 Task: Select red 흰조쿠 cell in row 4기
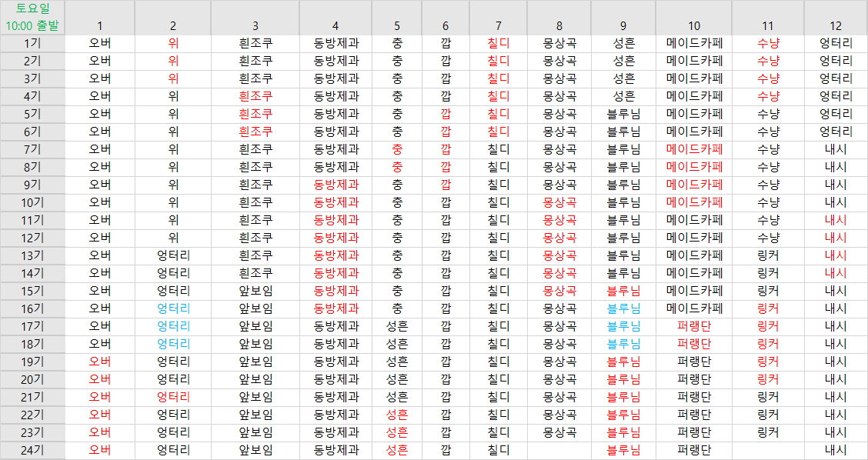coord(255,96)
